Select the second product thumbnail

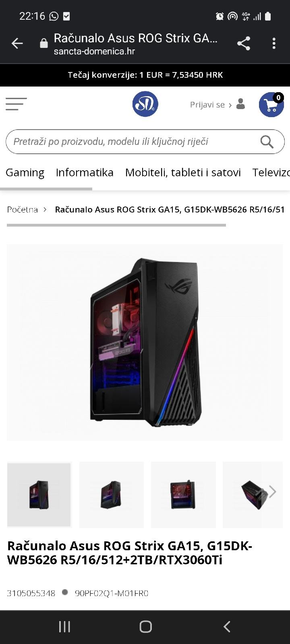tap(111, 495)
